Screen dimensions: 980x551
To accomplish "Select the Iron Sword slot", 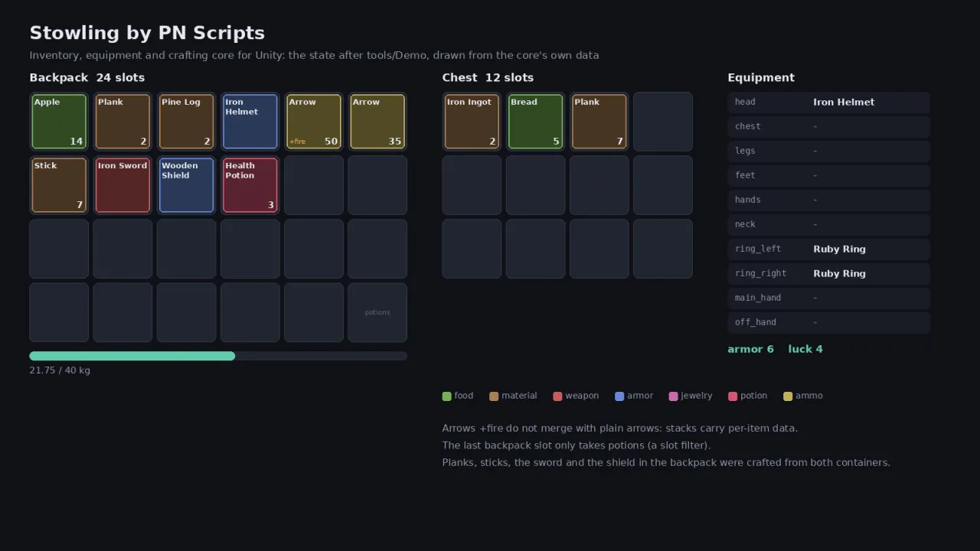I will pos(122,185).
